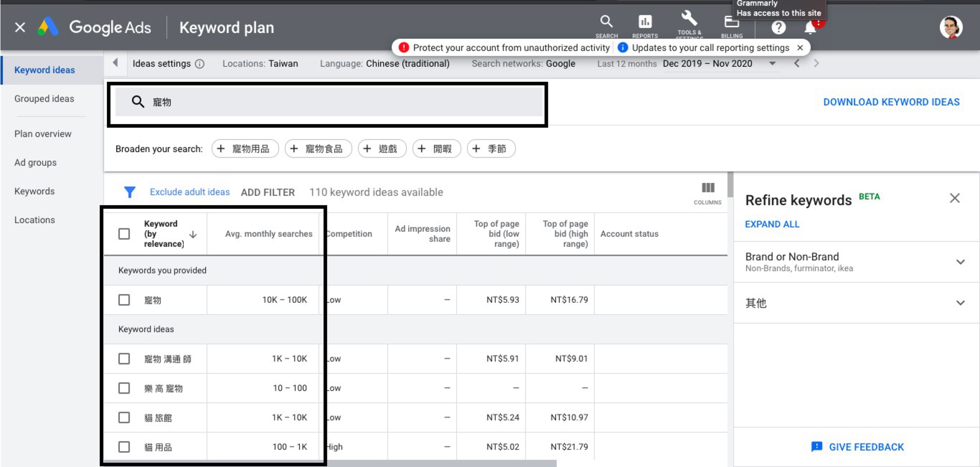The height and width of the screenshot is (467, 980).
Task: Open the date range dropdown arrow
Action: click(x=772, y=64)
